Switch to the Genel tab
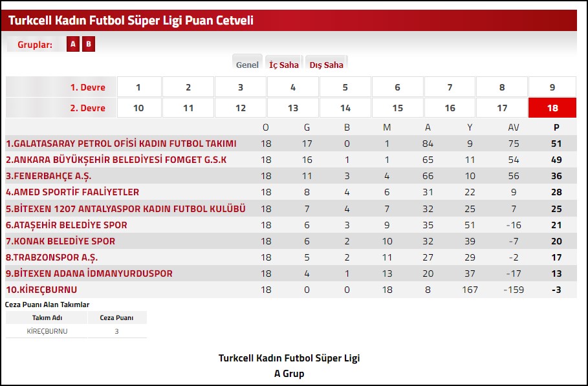Image resolution: width=588 pixels, height=386 pixels. [247, 65]
